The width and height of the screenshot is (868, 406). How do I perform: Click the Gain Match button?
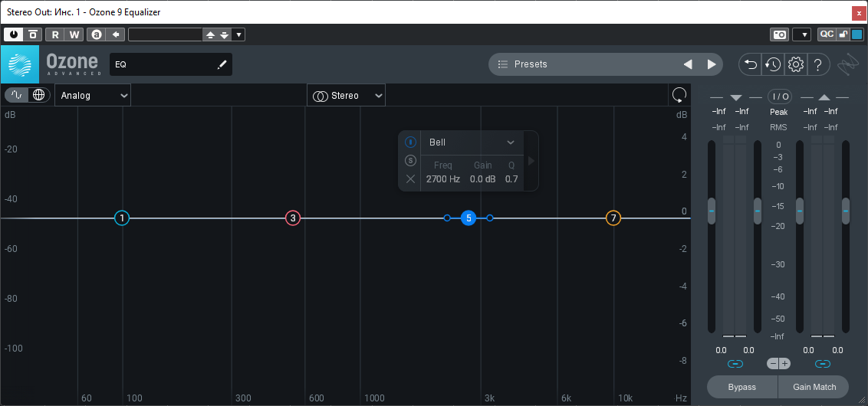tap(814, 387)
